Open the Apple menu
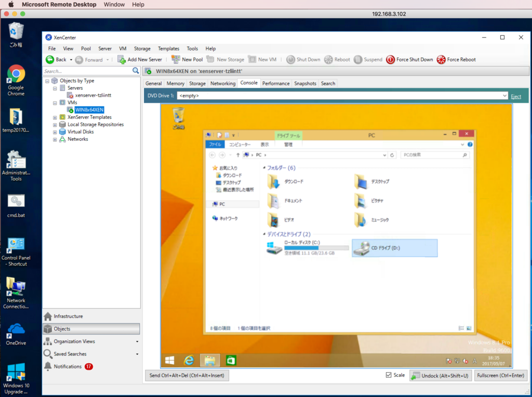Image resolution: width=532 pixels, height=397 pixels. pos(11,4)
